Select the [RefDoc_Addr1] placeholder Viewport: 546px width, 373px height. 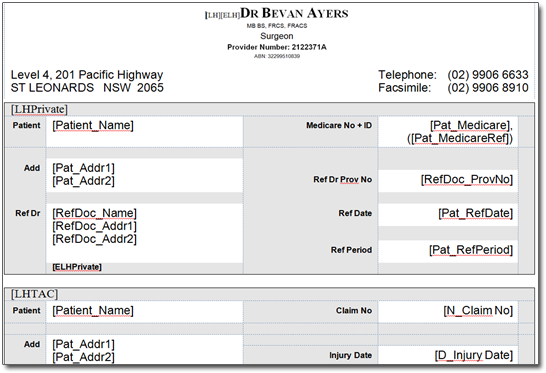[94, 226]
